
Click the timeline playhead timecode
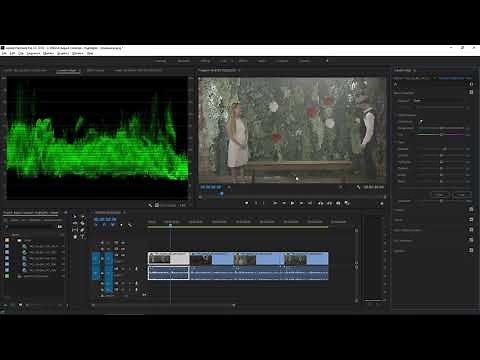pos(105,219)
